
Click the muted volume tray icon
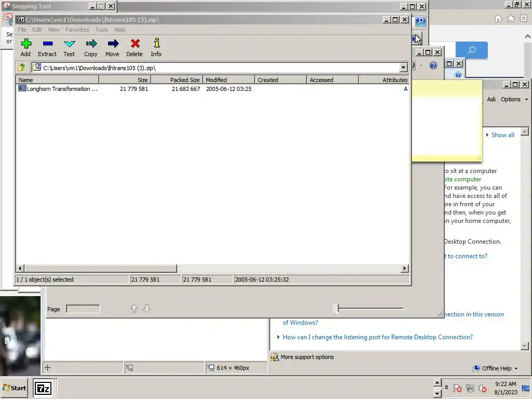[x=482, y=388]
